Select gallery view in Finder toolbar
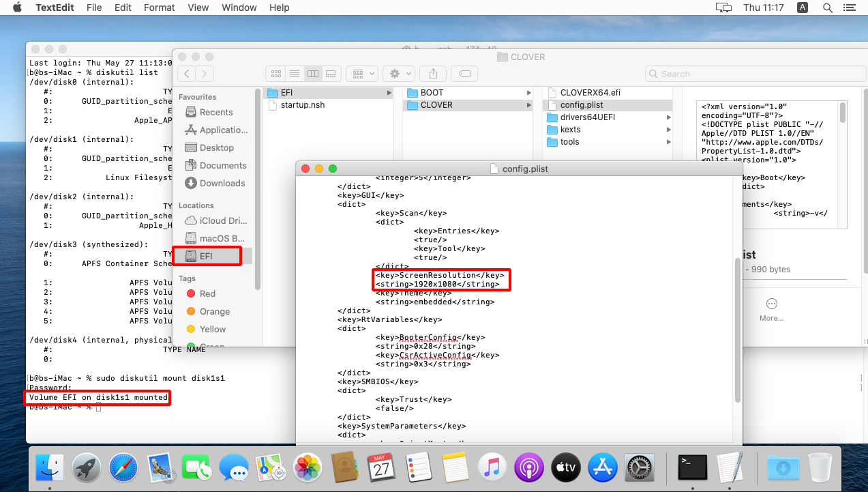This screenshot has width=868, height=492. click(x=331, y=74)
